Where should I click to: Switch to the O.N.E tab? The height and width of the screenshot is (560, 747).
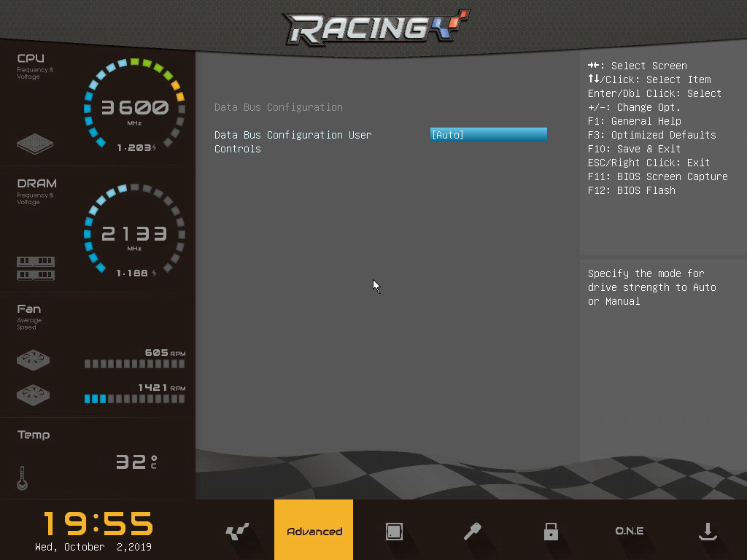click(x=630, y=531)
